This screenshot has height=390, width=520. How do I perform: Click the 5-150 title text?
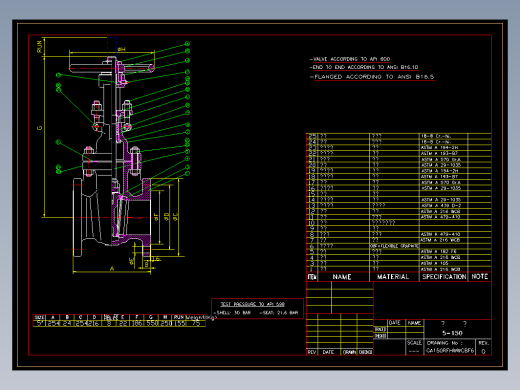(452, 333)
